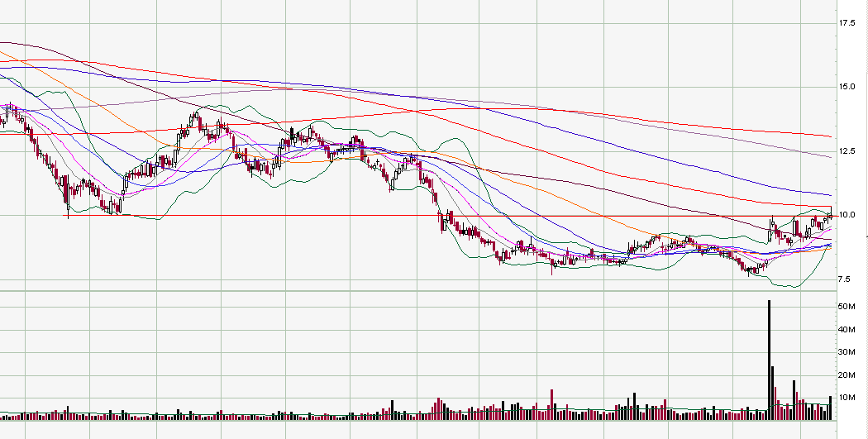Click the 10.0 price axis label
868x439 pixels.
pos(847,215)
